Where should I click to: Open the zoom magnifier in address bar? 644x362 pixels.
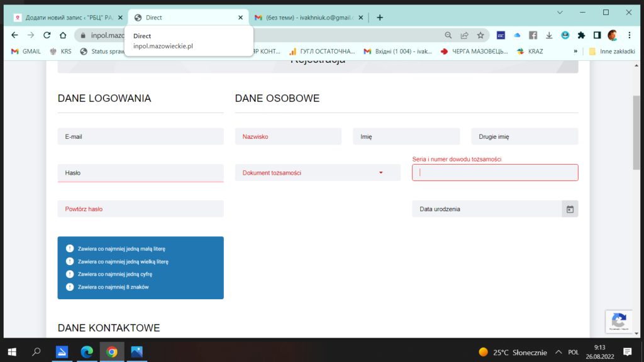coord(448,35)
